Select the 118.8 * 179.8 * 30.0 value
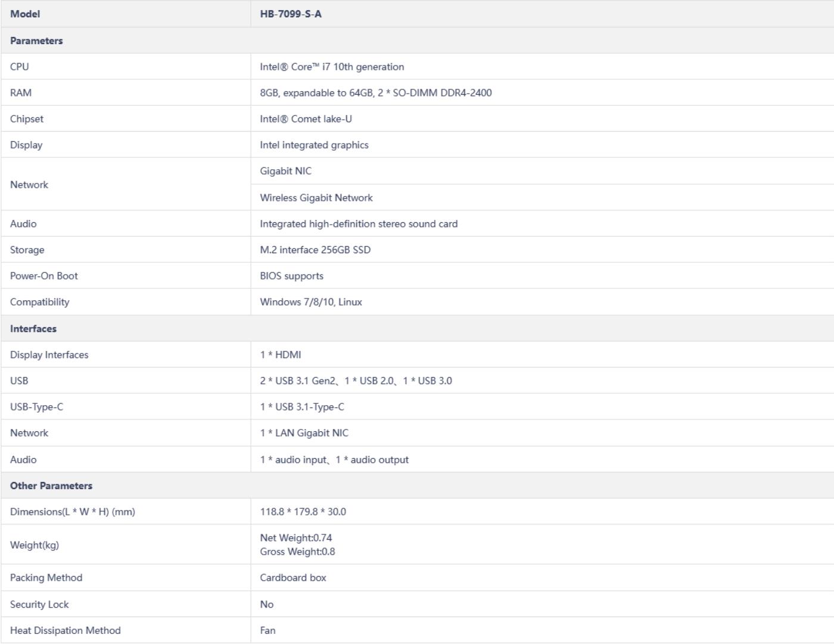The width and height of the screenshot is (834, 644). [303, 512]
